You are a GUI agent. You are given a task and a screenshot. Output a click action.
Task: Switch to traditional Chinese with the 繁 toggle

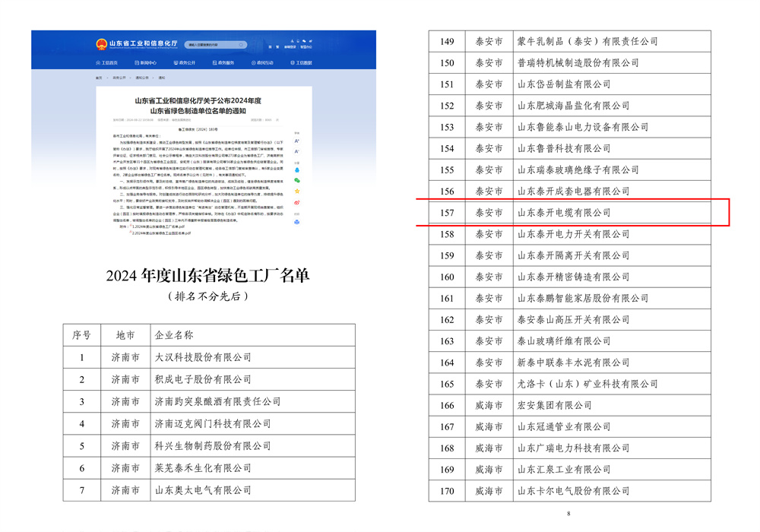[277, 46]
